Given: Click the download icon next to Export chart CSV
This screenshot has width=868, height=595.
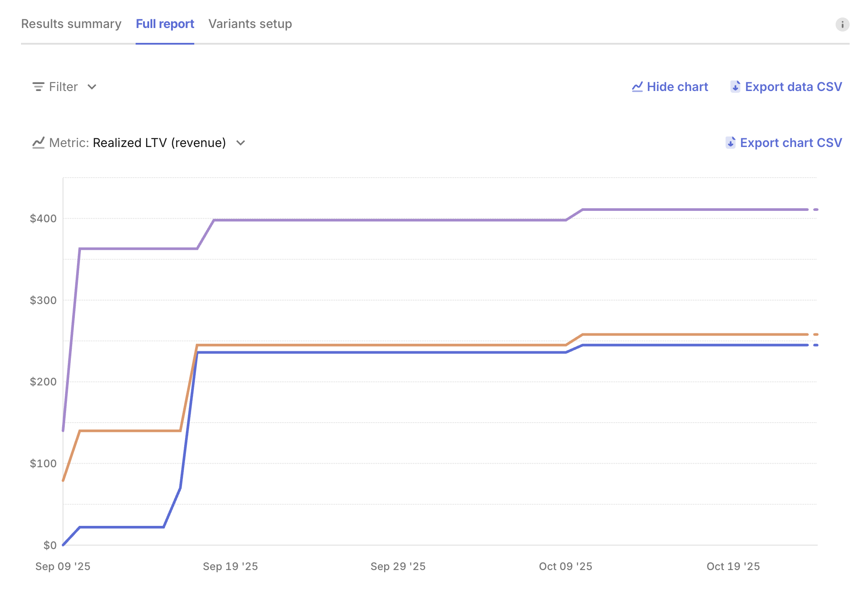Looking at the screenshot, I should (x=730, y=143).
